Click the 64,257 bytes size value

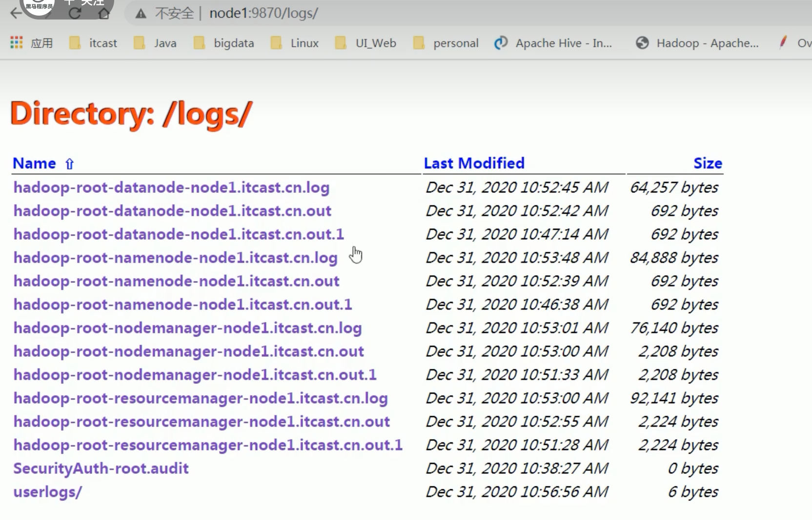coord(674,187)
